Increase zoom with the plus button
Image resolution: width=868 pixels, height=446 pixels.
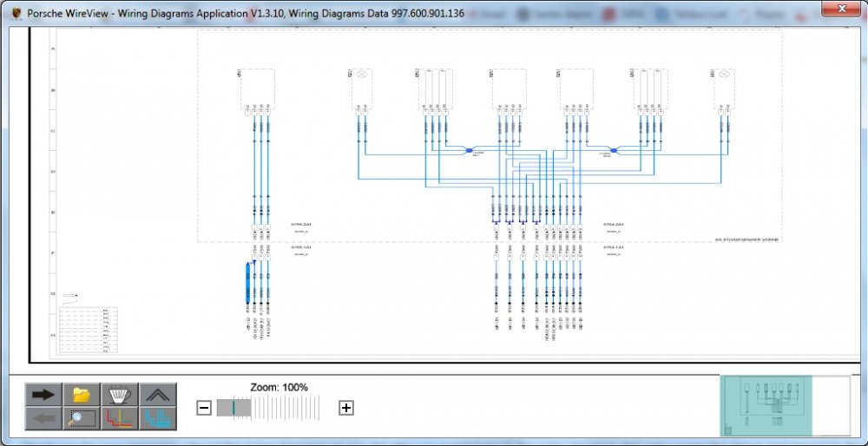tap(346, 408)
